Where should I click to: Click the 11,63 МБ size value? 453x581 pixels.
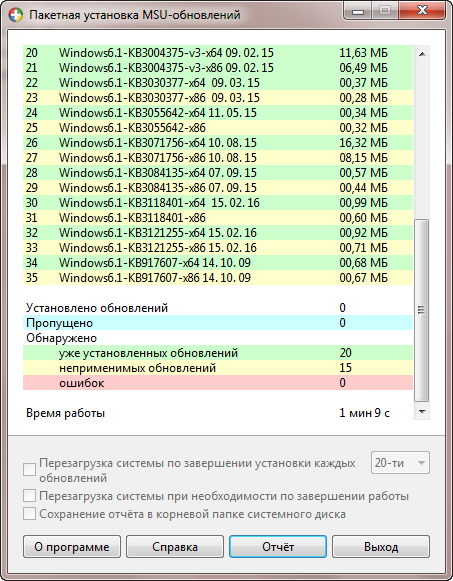coord(363,53)
